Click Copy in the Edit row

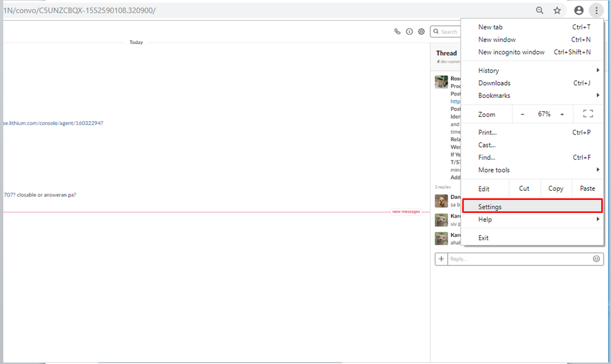point(556,188)
